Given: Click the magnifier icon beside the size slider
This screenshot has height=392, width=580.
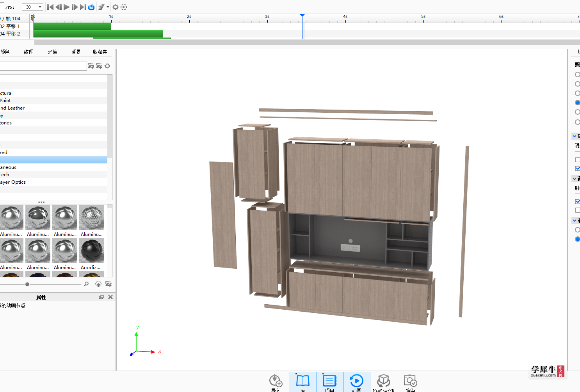Looking at the screenshot, I should [x=86, y=284].
